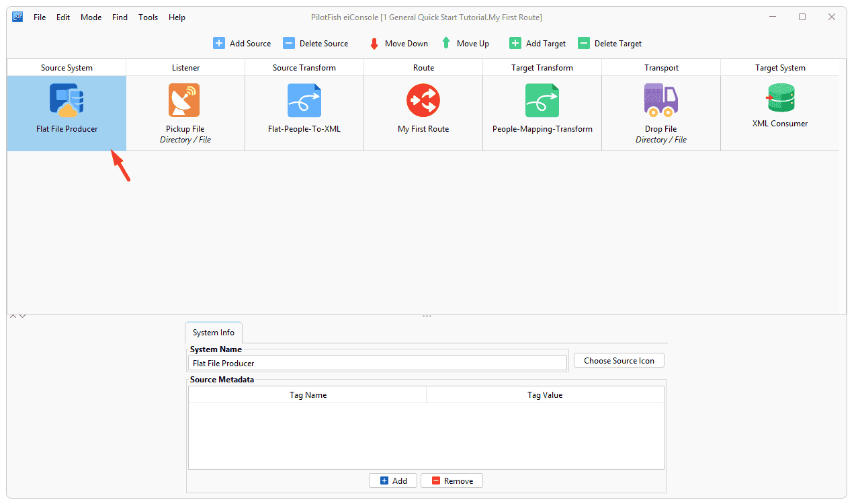Select the XML Consumer target system icon
Image resolution: width=858 pixels, height=504 pixels.
pyautogui.click(x=780, y=98)
